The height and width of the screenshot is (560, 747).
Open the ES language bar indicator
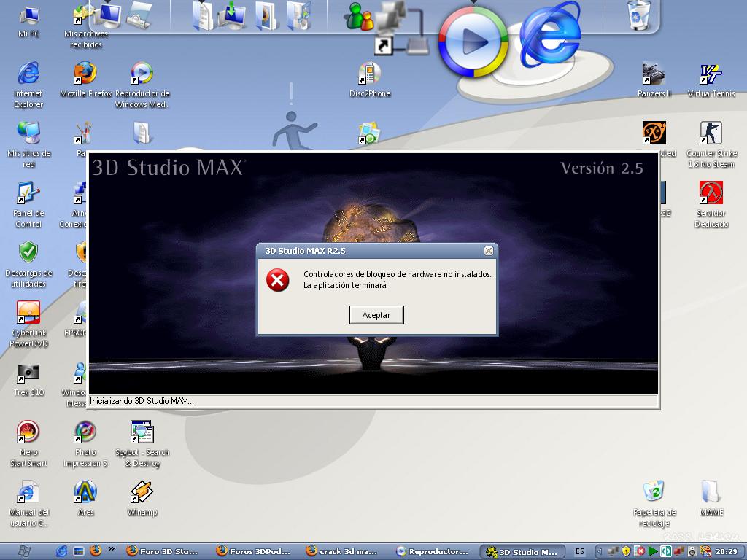579,551
